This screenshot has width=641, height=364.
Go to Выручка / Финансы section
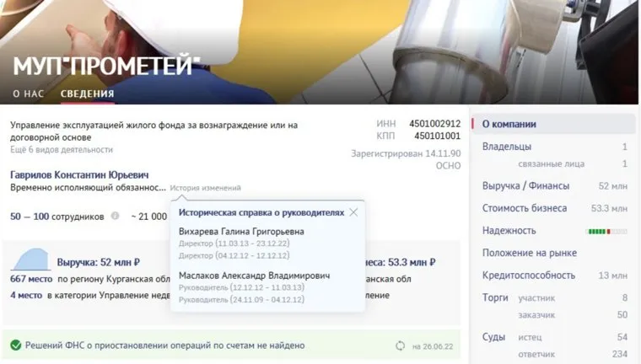[554, 186]
